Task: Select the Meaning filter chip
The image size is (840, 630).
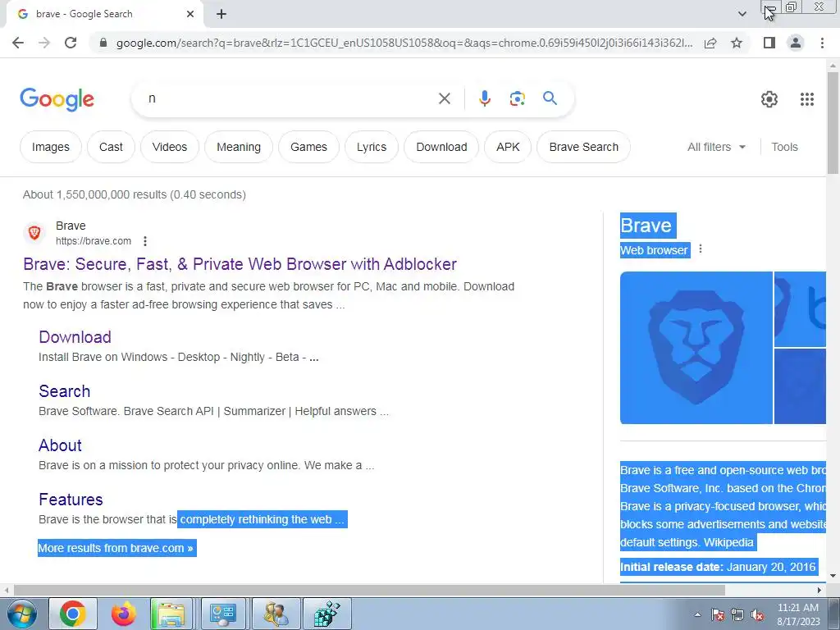Action: click(239, 147)
